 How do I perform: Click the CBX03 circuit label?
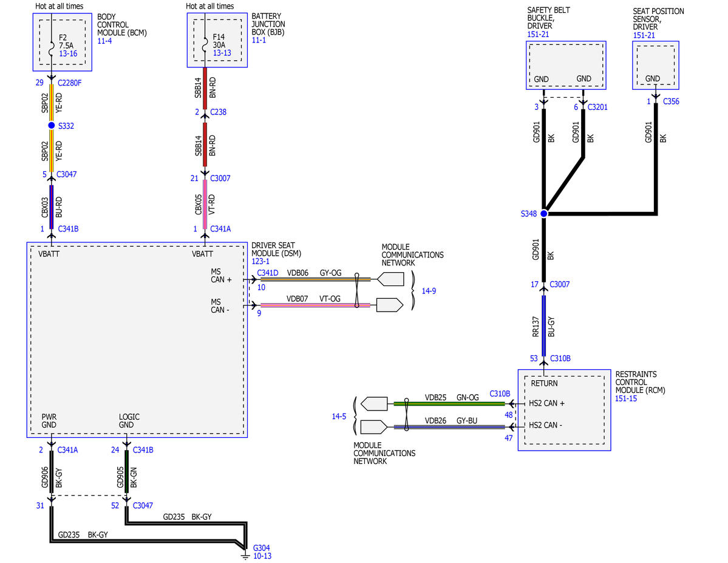45,207
